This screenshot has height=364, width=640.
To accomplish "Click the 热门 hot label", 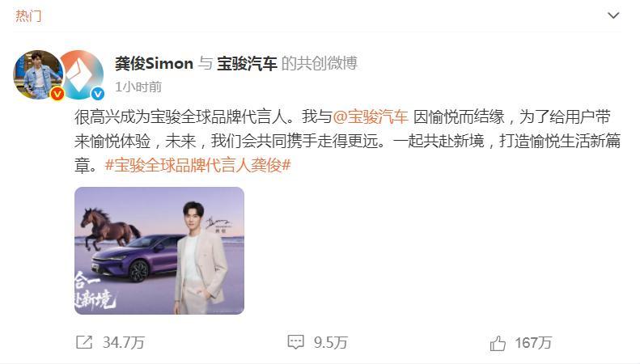I will (28, 16).
